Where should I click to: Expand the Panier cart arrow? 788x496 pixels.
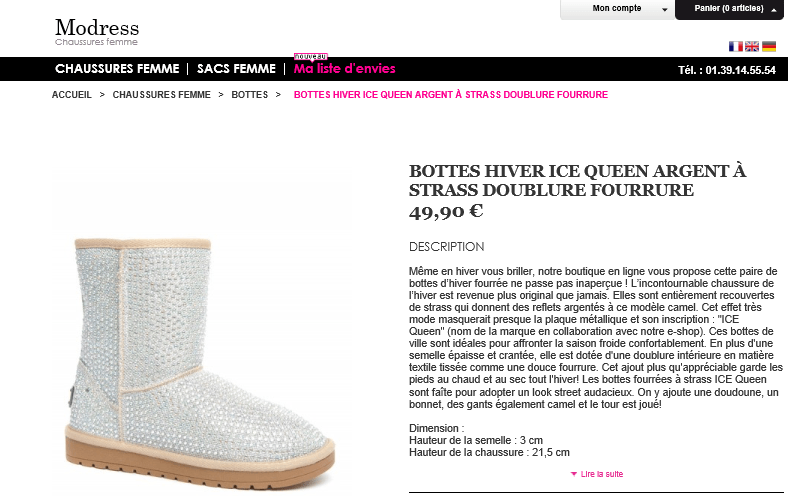tap(774, 10)
